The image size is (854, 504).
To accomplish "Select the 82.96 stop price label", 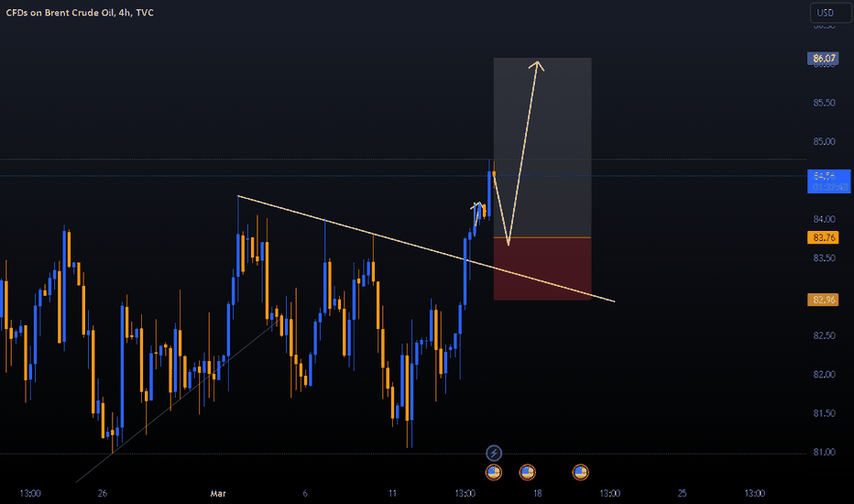I will click(824, 300).
